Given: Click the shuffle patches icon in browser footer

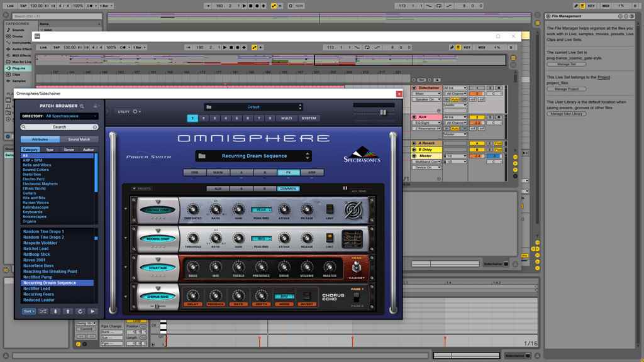Looking at the screenshot, I should coord(43,312).
